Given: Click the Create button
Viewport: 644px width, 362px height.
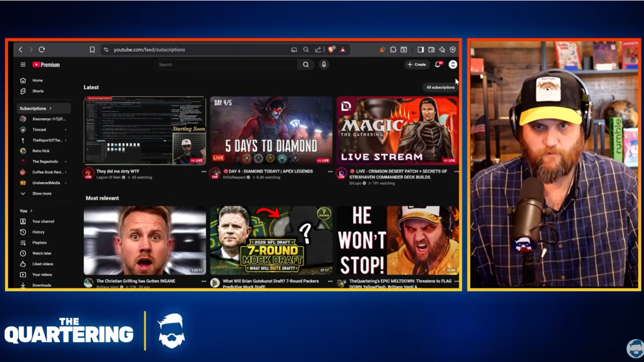Looking at the screenshot, I should tap(417, 65).
